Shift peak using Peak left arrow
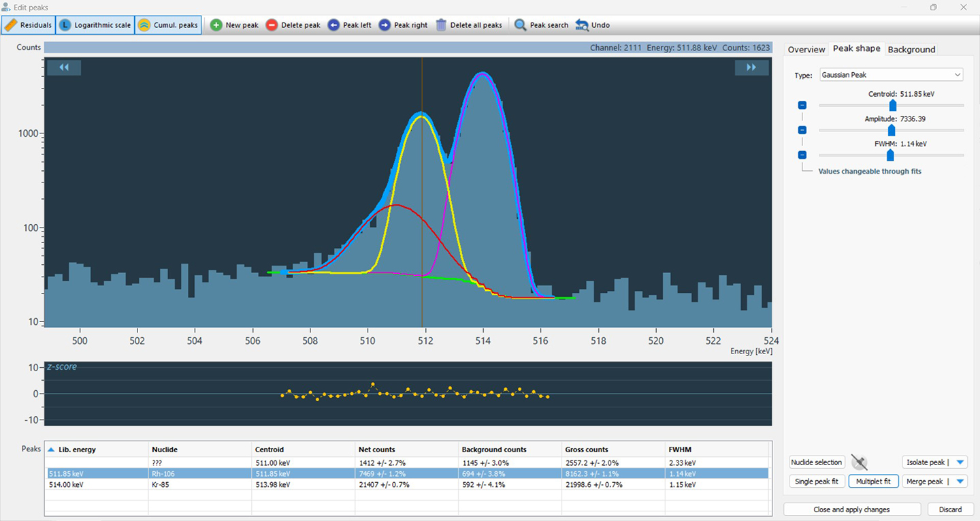The height and width of the screenshot is (521, 980). (x=333, y=25)
